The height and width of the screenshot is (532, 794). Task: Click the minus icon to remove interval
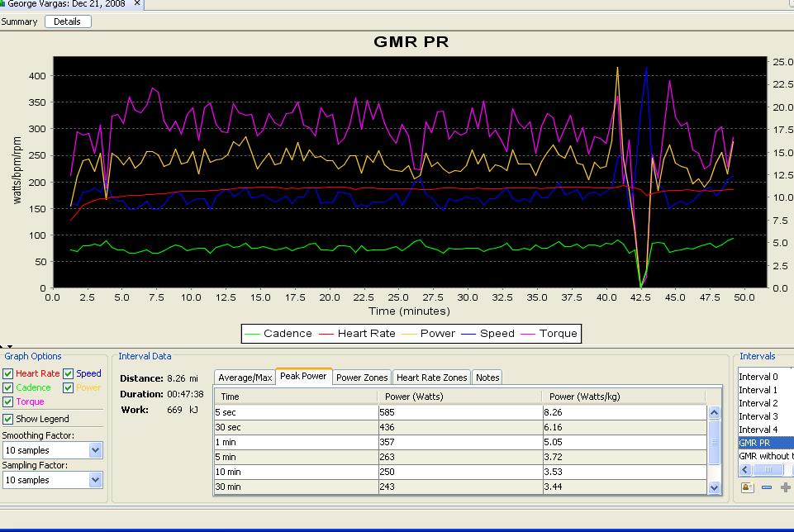click(x=767, y=487)
